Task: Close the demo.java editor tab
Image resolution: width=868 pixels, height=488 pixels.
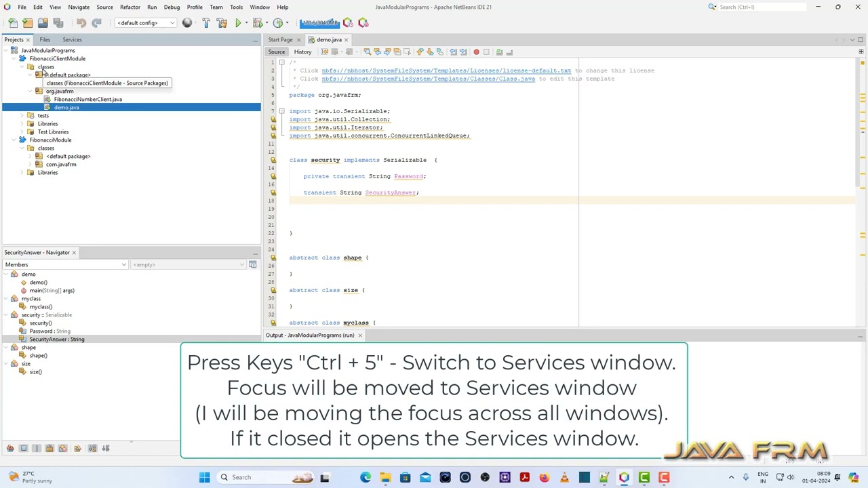Action: 347,39
